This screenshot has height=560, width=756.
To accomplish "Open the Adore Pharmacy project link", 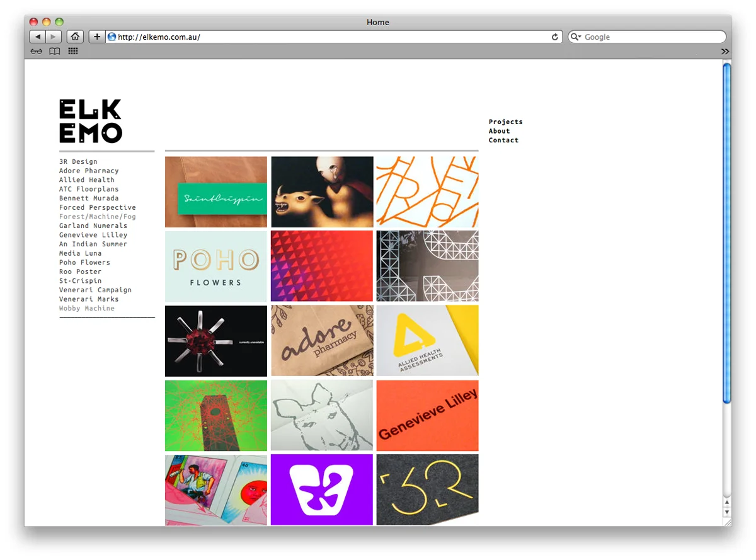I will click(x=89, y=171).
